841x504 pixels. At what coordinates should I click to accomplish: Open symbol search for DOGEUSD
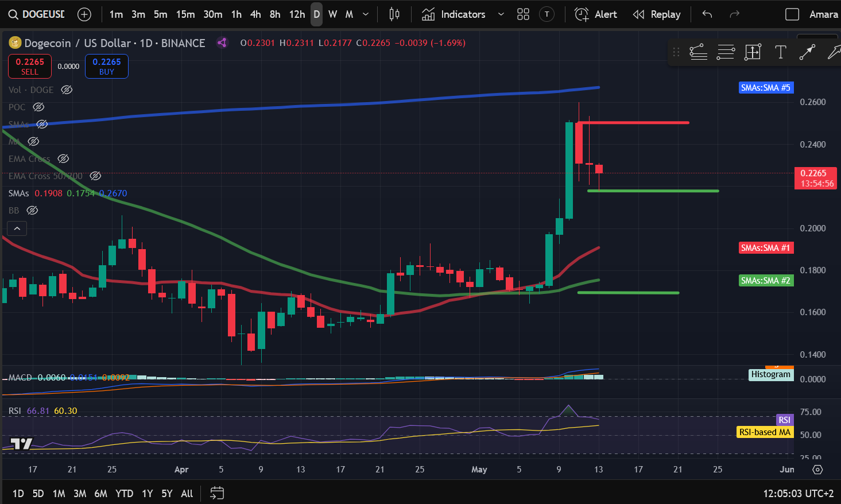tap(36, 14)
